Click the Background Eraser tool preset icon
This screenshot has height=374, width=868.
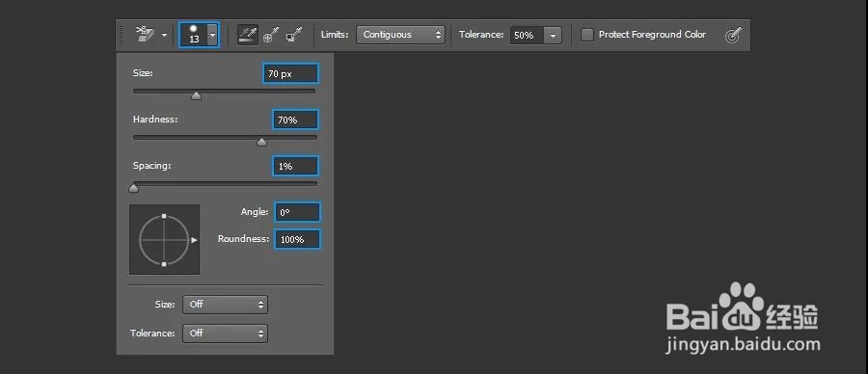pos(144,35)
